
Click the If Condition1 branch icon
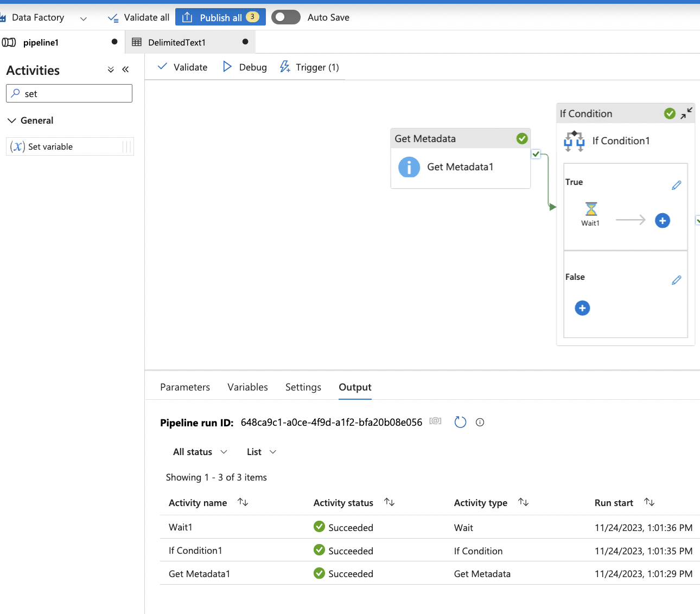tap(574, 141)
